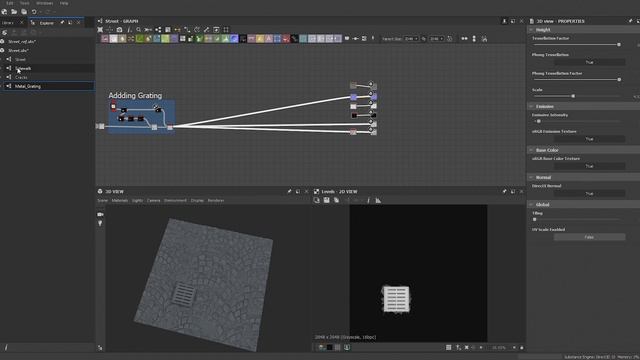
Task: Select the Cracks graph in Explorer
Action: coord(21,78)
